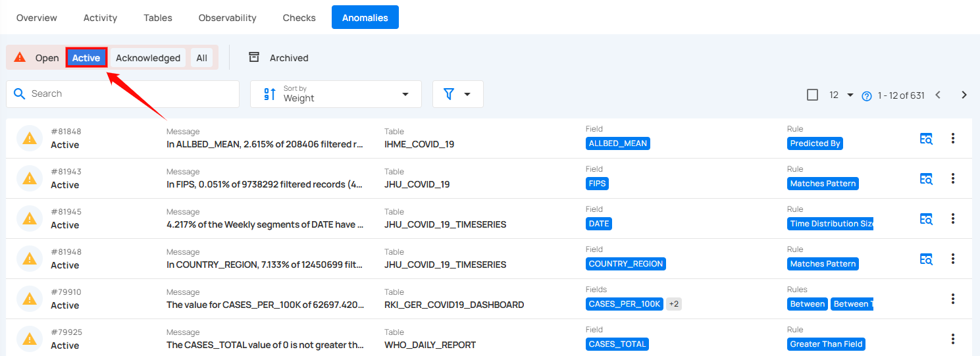
Task: Open three-dot menu for anomaly #79910
Action: pos(952,299)
